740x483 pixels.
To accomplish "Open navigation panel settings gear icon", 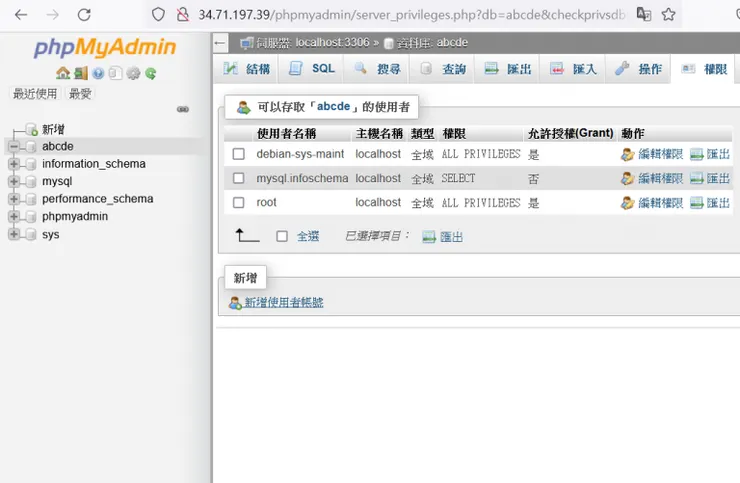I will (x=134, y=73).
